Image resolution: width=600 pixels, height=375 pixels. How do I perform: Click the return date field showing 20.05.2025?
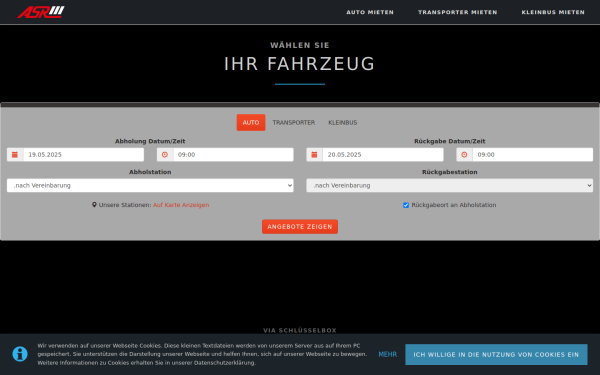click(383, 155)
